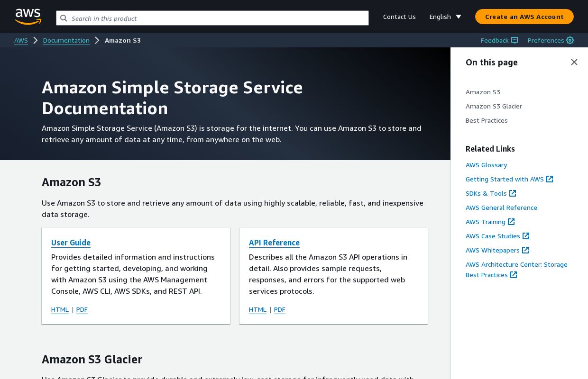Image resolution: width=588 pixels, height=379 pixels.
Task: Open AWS Whitepapers link
Action: (493, 250)
